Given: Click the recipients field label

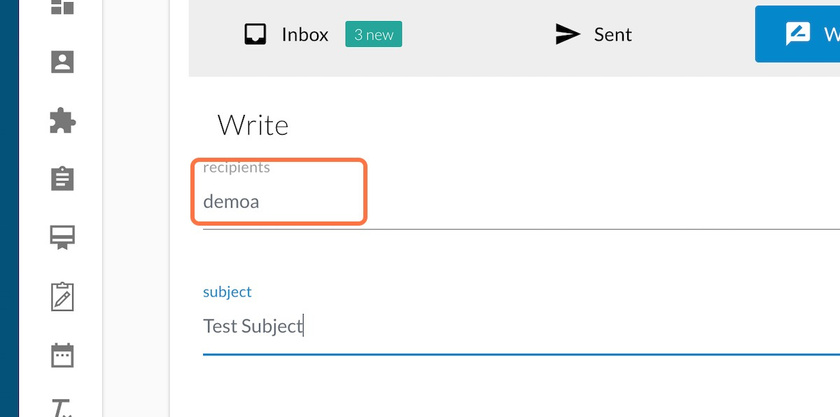Looking at the screenshot, I should pos(236,167).
